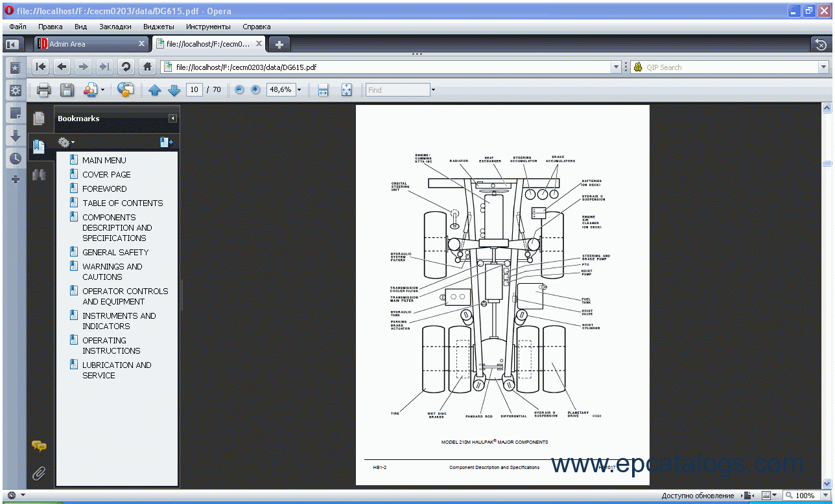Go forward in browser history
The height and width of the screenshot is (504, 835).
[83, 67]
